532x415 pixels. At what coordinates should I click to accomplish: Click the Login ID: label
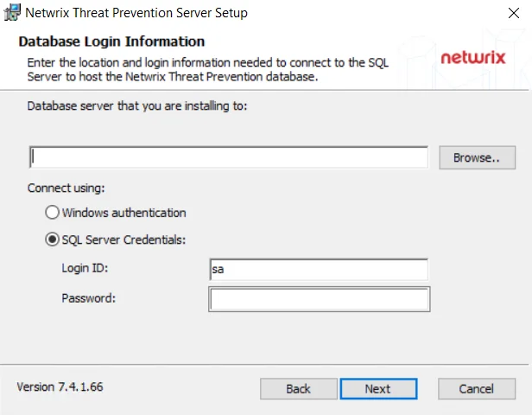coord(85,268)
